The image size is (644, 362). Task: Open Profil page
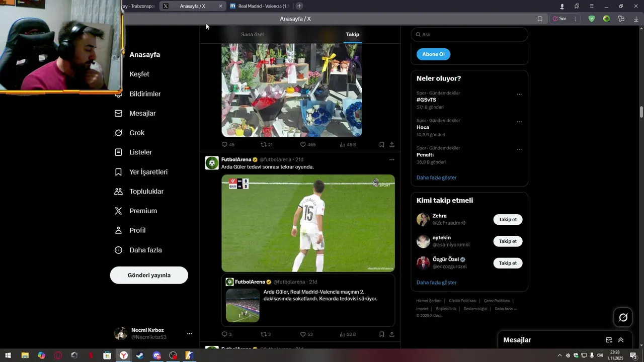coord(130,230)
